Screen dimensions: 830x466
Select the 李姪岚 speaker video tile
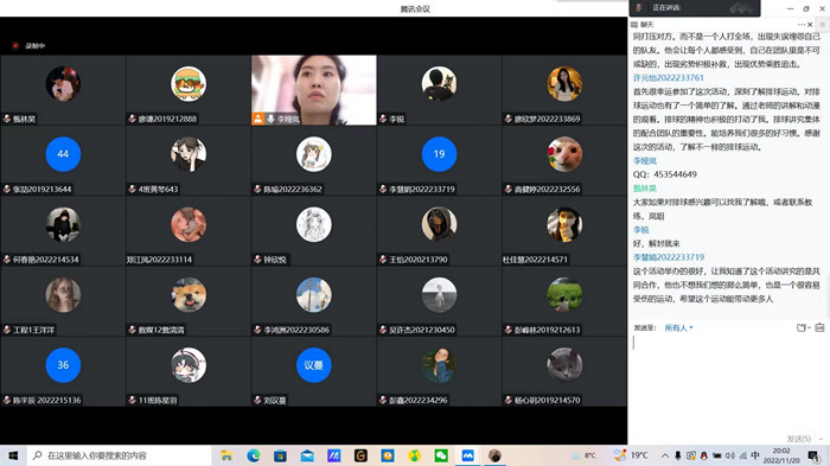pos(314,90)
